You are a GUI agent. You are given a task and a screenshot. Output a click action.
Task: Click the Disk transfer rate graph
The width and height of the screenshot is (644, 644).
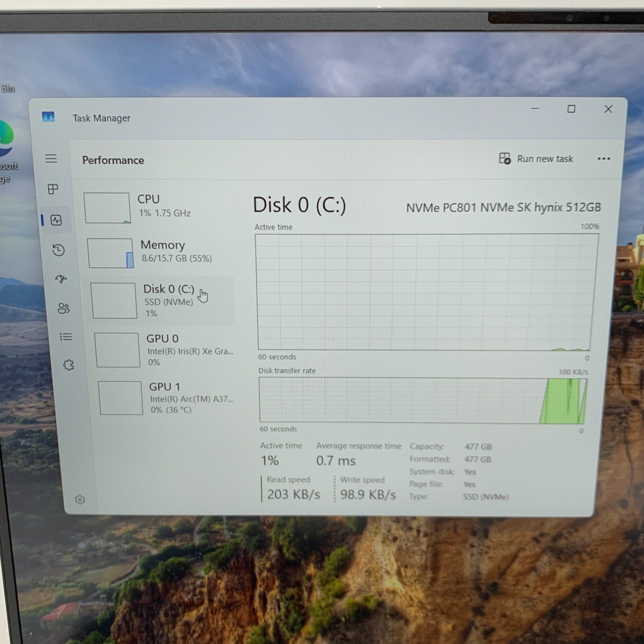pos(423,401)
